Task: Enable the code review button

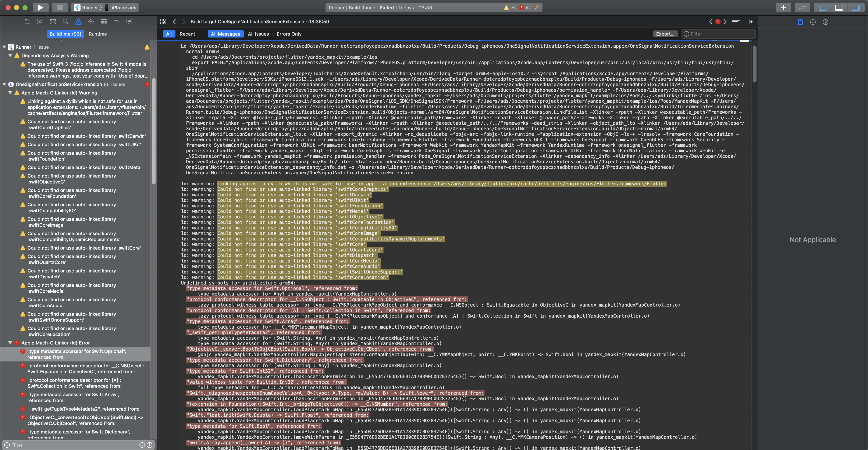Action: pyautogui.click(x=802, y=7)
